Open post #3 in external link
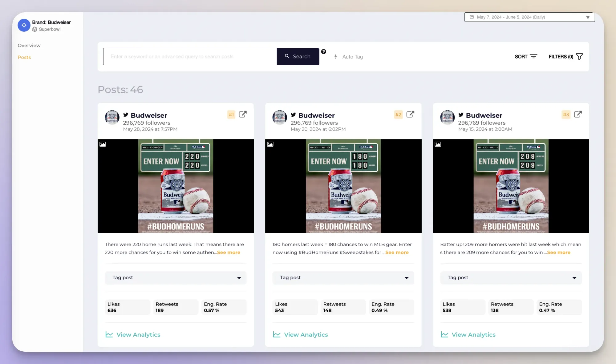Screen dimensions: 616x364 coord(578,114)
